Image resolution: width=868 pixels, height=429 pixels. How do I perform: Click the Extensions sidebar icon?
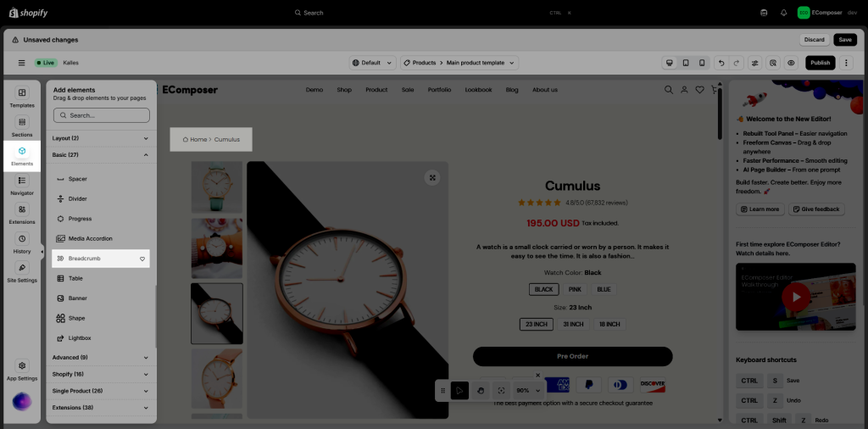[22, 213]
